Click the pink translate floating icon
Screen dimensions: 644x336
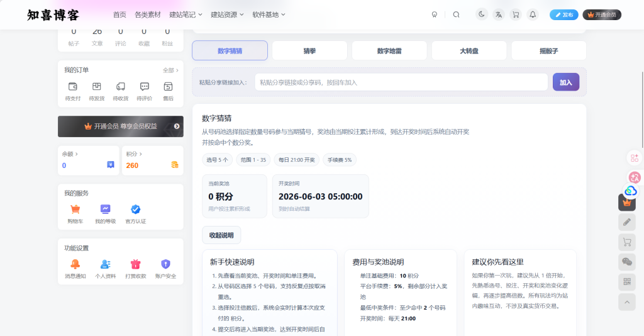coord(635,177)
